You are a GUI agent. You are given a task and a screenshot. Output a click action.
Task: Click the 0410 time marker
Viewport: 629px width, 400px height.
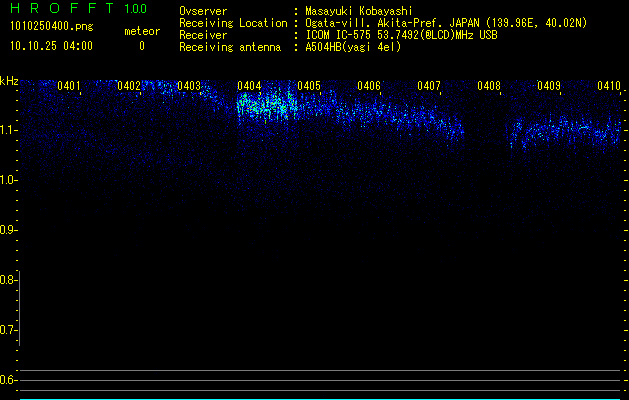(609, 86)
